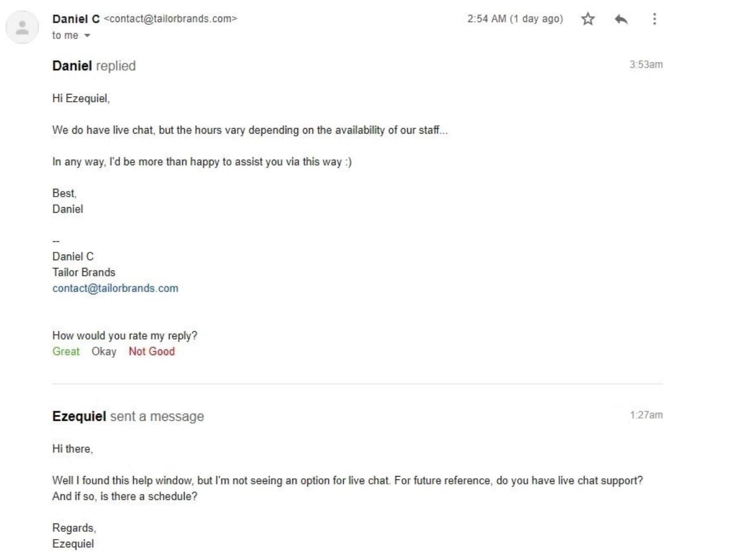Click the 3:53am reply timestamp
This screenshot has width=734, height=560.
tap(646, 65)
